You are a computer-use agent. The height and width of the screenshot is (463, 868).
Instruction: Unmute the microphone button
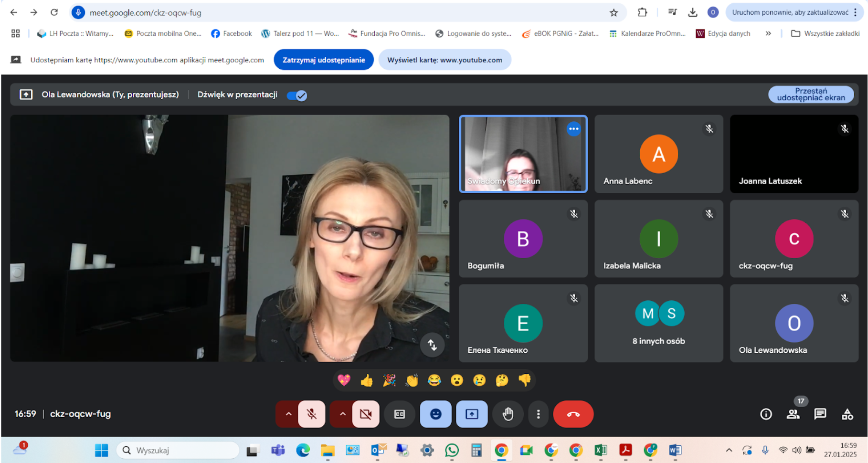(312, 414)
